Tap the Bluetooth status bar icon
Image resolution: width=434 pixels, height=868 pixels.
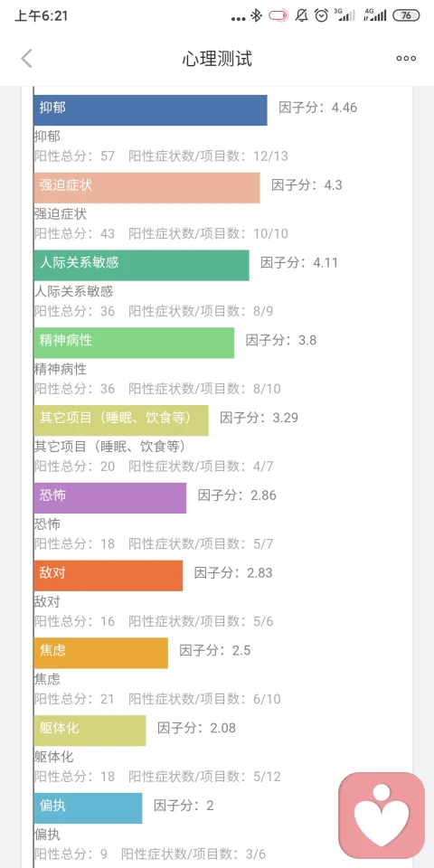pyautogui.click(x=256, y=15)
